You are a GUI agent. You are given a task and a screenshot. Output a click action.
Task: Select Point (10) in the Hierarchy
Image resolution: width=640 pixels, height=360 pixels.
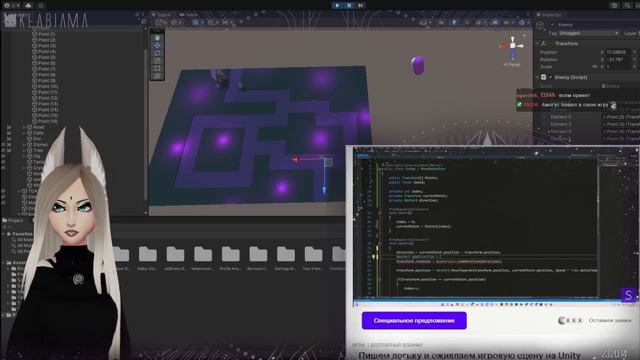(x=45, y=87)
